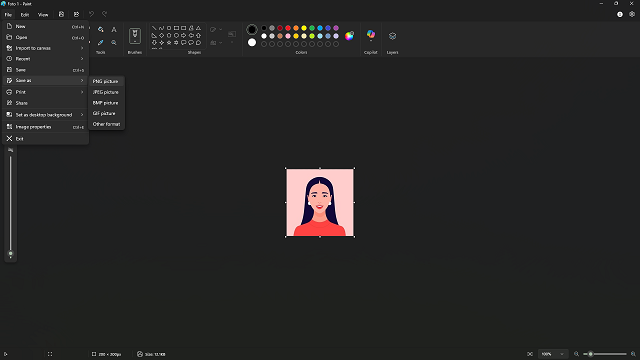
Task: Pick the red palette color
Action: click(288, 28)
